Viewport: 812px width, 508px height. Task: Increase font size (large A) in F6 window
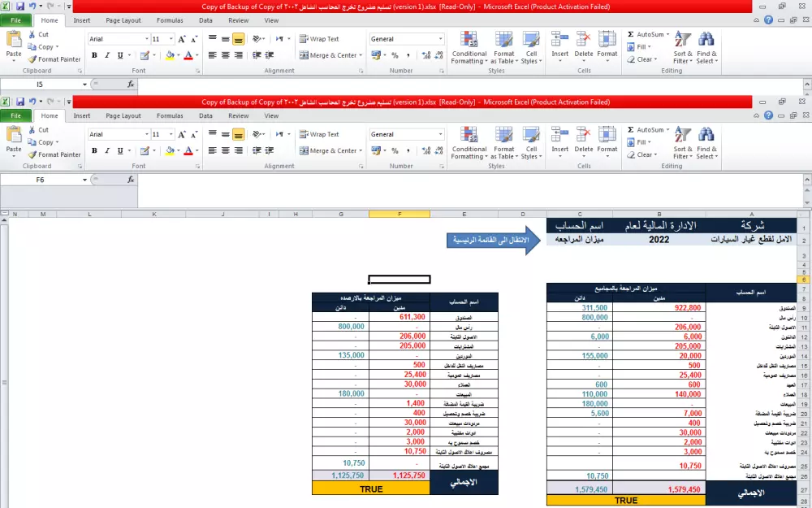pyautogui.click(x=182, y=134)
